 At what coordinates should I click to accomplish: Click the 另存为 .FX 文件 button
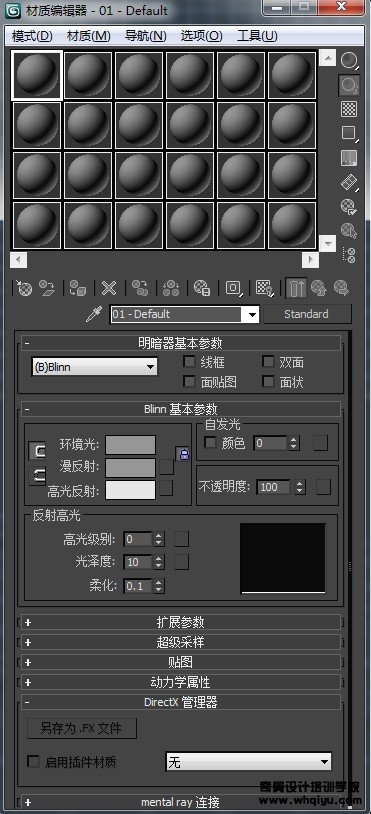pos(82,728)
